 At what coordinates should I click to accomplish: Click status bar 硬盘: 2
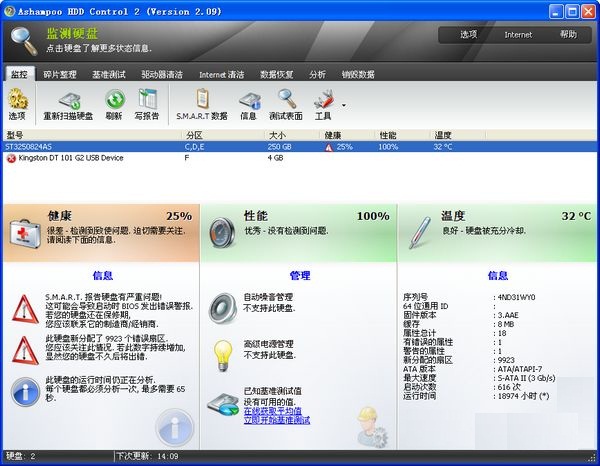(21, 456)
